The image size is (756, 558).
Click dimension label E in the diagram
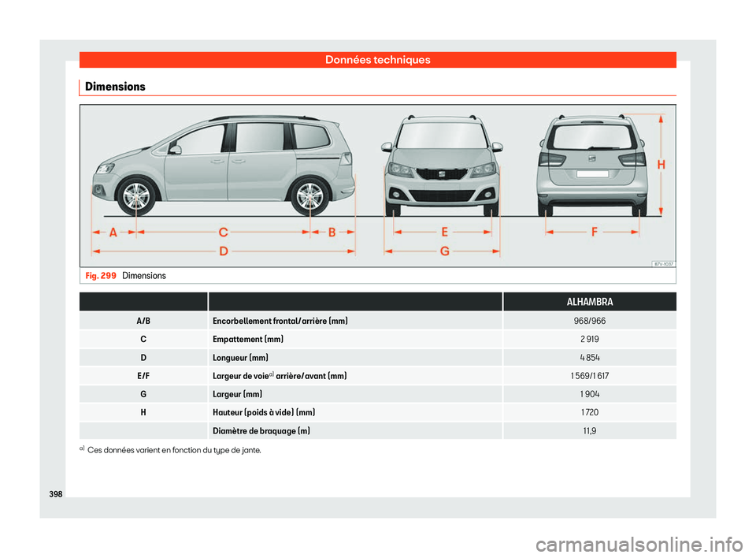pyautogui.click(x=444, y=232)
